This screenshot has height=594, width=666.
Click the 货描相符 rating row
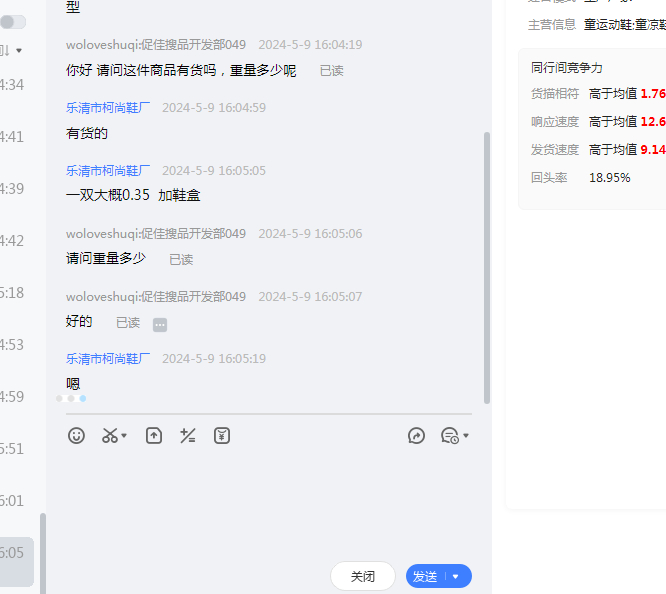pyautogui.click(x=598, y=93)
